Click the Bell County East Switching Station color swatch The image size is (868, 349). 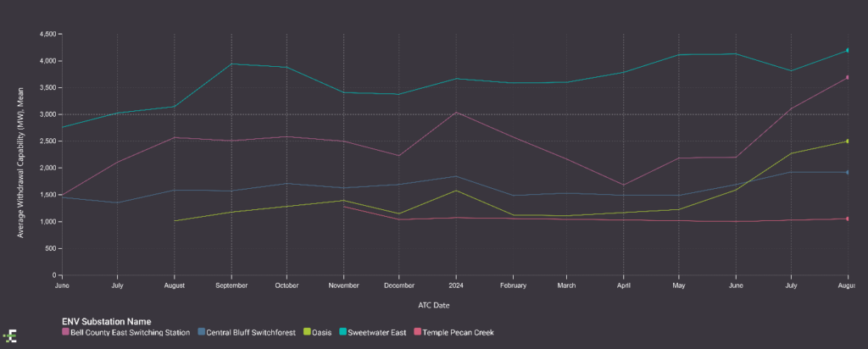tap(66, 332)
